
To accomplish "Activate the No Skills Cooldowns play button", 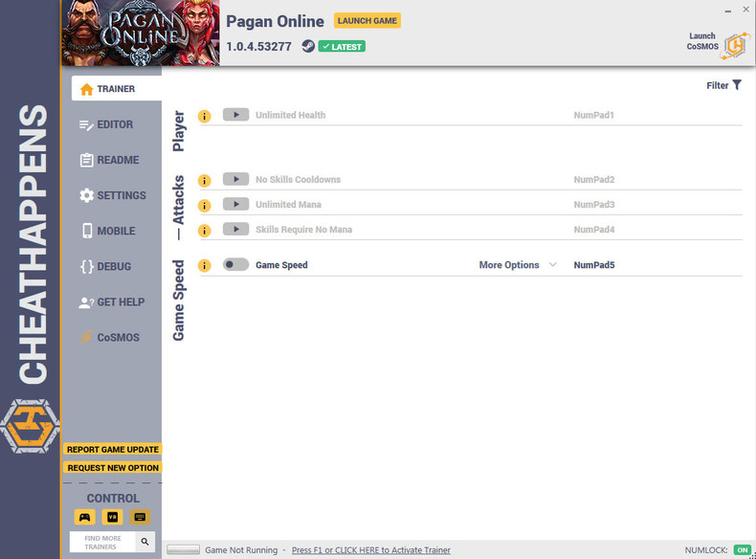I will pyautogui.click(x=235, y=179).
